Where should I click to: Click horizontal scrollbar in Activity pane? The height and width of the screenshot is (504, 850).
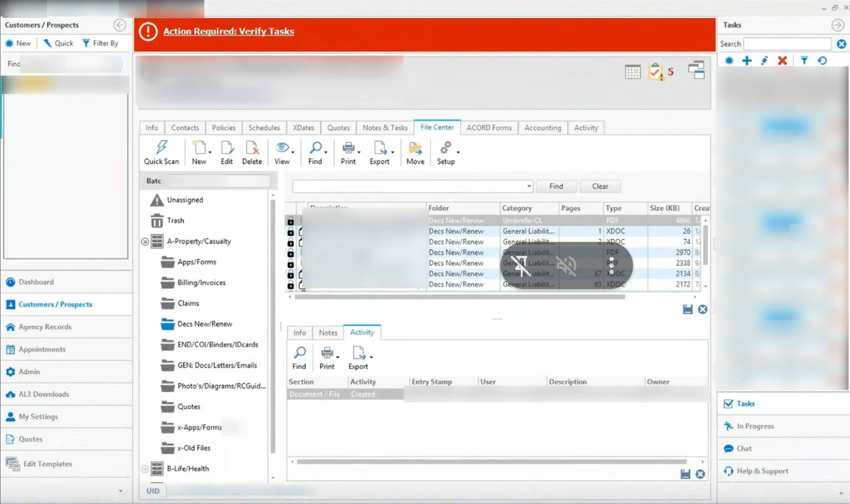[491, 462]
